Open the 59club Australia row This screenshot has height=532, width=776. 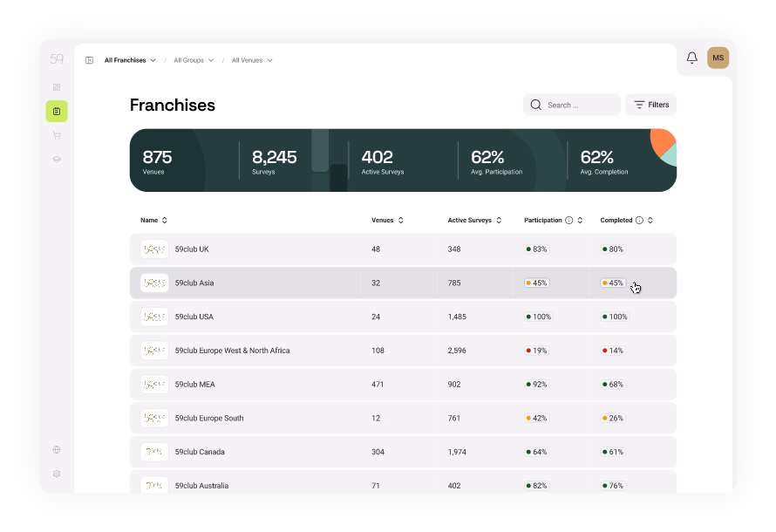pos(403,481)
